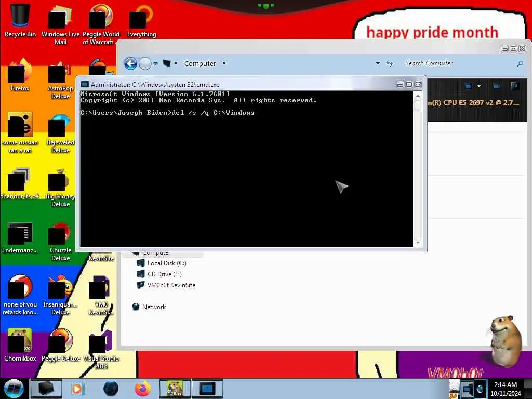Open Insaniquarium Deluxe shortcut

tap(60, 295)
